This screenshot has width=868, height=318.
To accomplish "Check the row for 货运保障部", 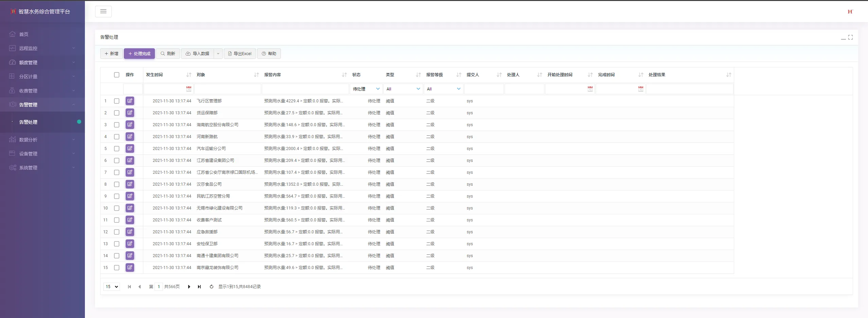I will (117, 113).
